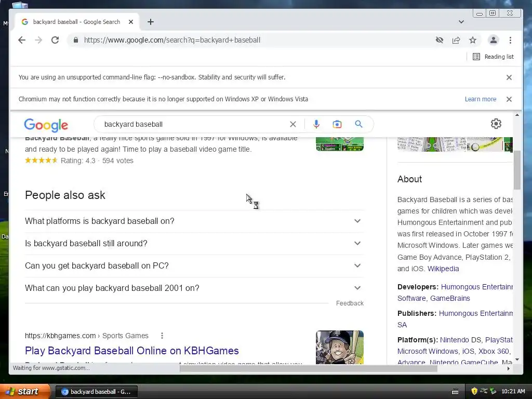Open Chromium three-dot menu

[510, 40]
